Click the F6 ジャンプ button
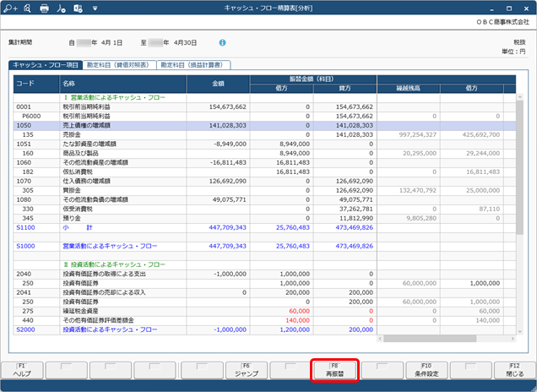This screenshot has width=537, height=392. (247, 370)
